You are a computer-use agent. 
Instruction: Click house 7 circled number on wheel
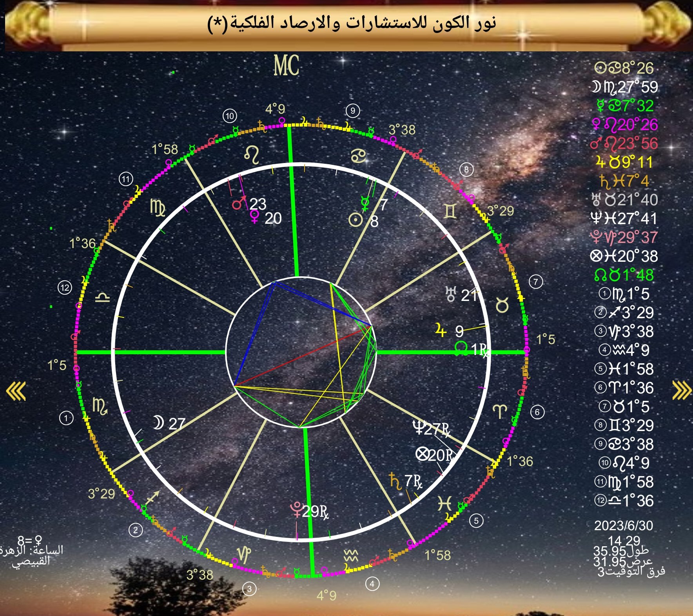pos(536,281)
